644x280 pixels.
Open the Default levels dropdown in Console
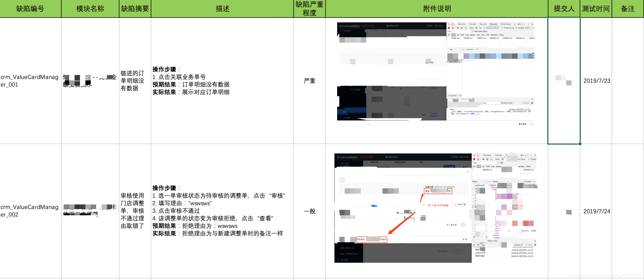(507, 103)
